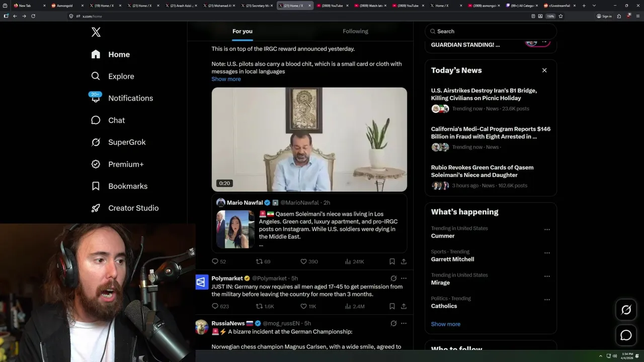Screen dimensions: 644x362
Task: View the Polymarket post's 2.4M view stats
Action: (x=354, y=306)
